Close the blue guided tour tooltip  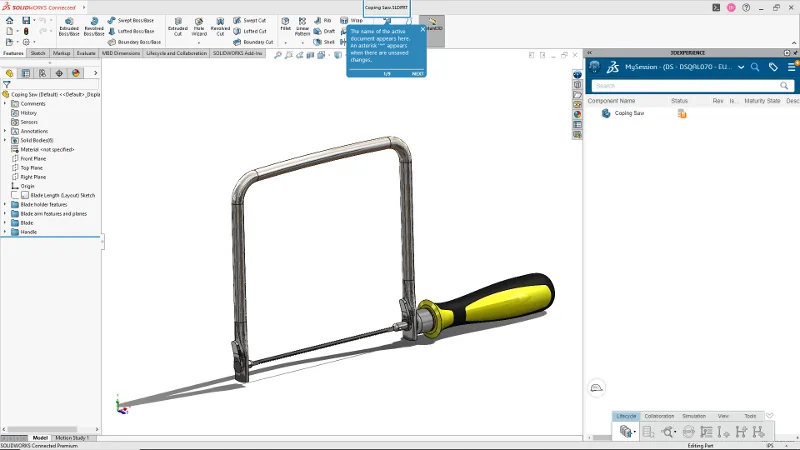tap(423, 27)
